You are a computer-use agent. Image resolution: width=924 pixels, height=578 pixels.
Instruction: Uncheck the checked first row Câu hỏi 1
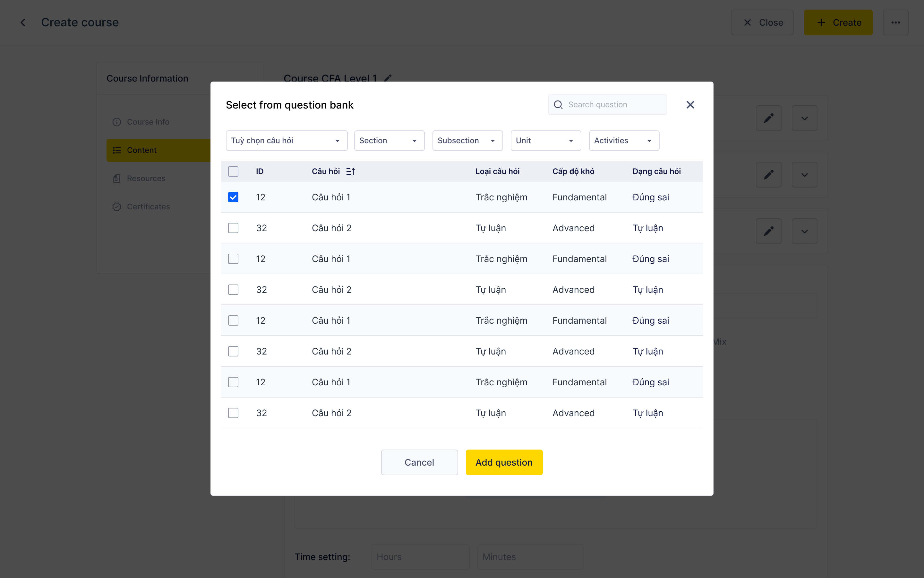pyautogui.click(x=233, y=197)
